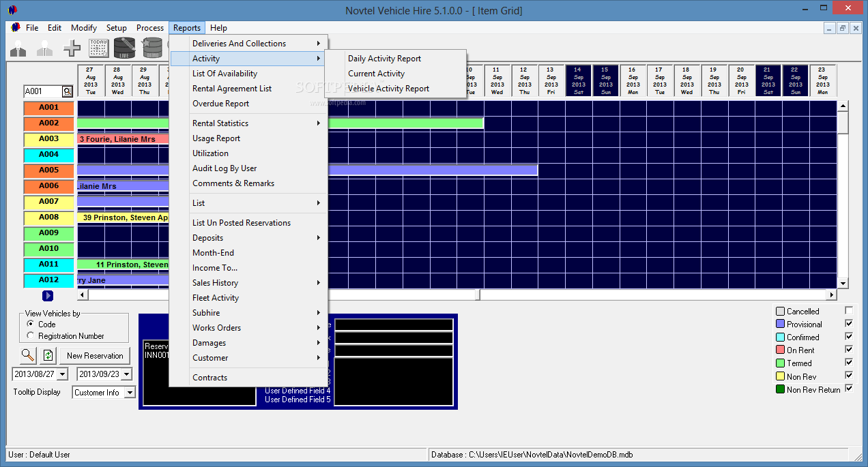
Task: Open the end date 2013/09/23 dropdown
Action: coord(128,374)
